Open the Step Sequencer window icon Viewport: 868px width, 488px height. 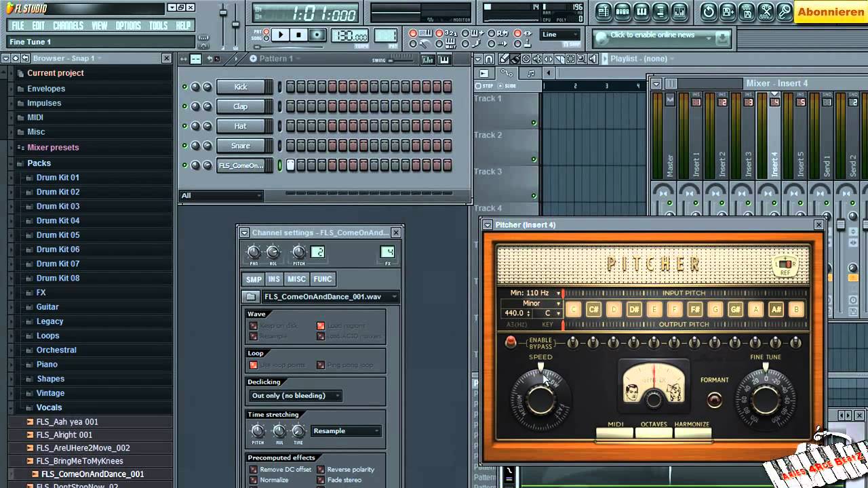click(x=623, y=12)
